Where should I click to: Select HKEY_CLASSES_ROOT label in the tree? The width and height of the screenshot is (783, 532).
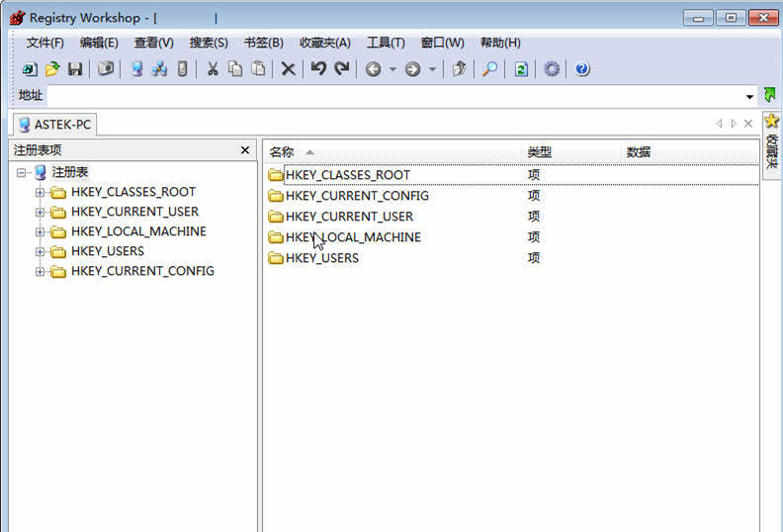(x=133, y=192)
